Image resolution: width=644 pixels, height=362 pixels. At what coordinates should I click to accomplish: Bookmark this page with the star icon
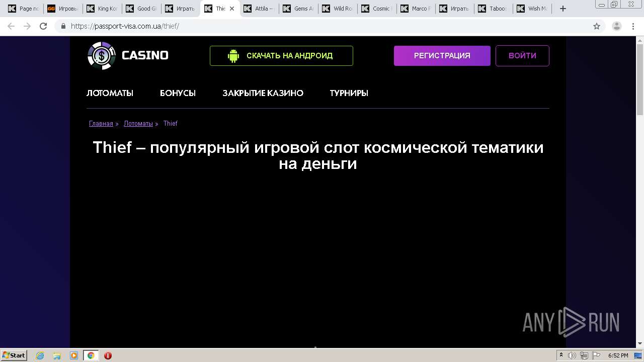pos(597,26)
